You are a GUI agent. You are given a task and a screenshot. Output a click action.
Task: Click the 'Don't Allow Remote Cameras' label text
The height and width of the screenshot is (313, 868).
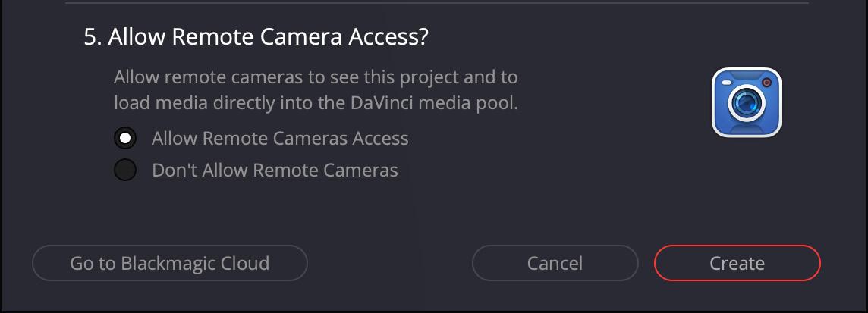point(275,170)
